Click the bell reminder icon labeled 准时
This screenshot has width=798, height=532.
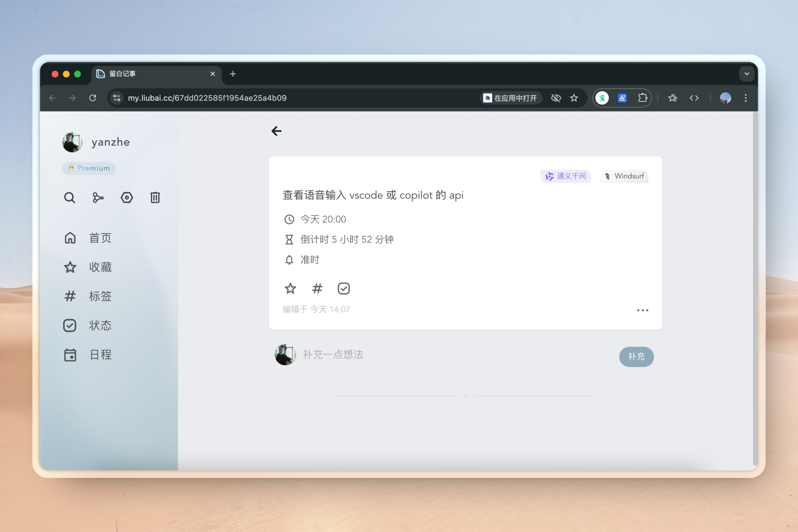pos(289,260)
